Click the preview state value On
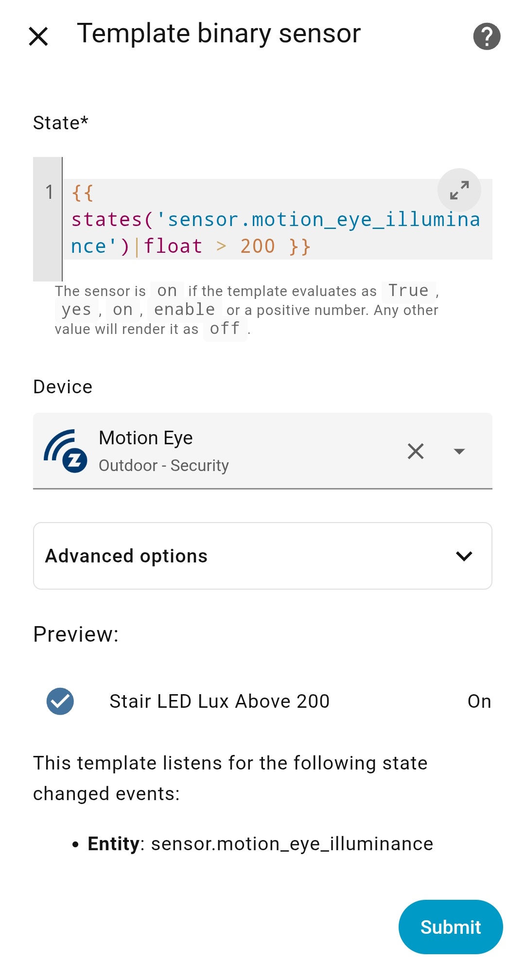Image resolution: width=525 pixels, height=980 pixels. click(479, 701)
